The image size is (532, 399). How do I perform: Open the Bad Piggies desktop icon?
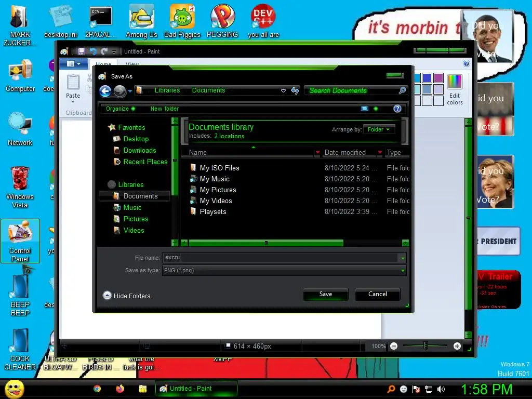point(182,21)
